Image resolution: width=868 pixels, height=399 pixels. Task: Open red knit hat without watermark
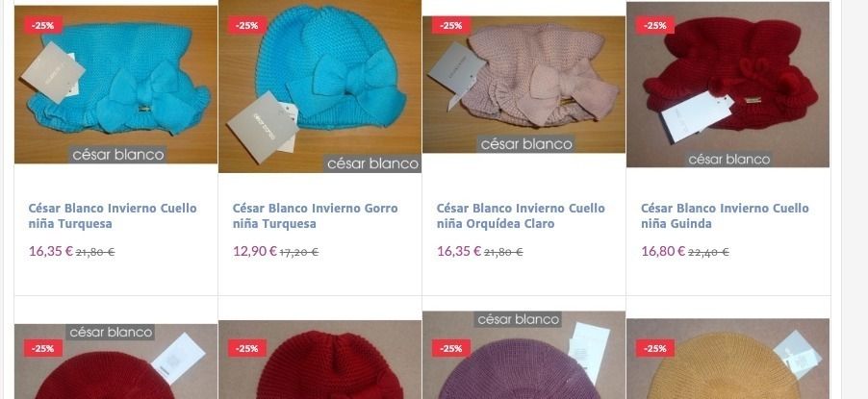(319, 360)
